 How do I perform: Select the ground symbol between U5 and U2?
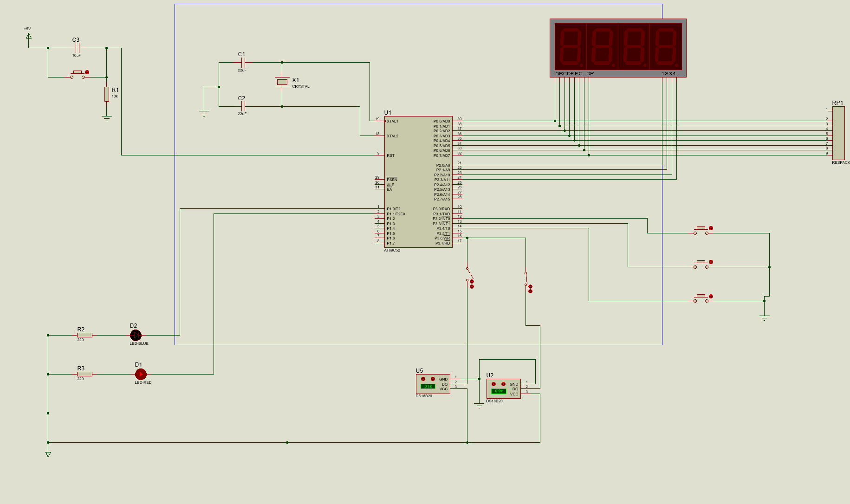pos(479,406)
